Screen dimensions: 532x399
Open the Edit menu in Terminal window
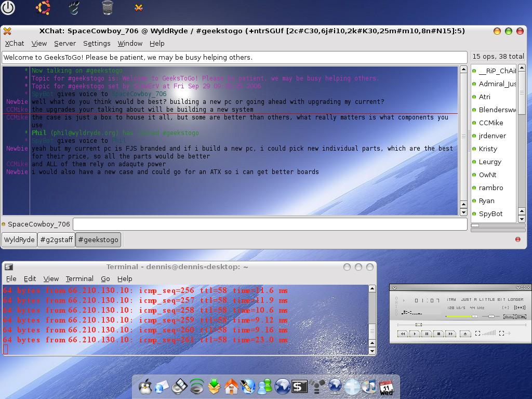point(30,278)
